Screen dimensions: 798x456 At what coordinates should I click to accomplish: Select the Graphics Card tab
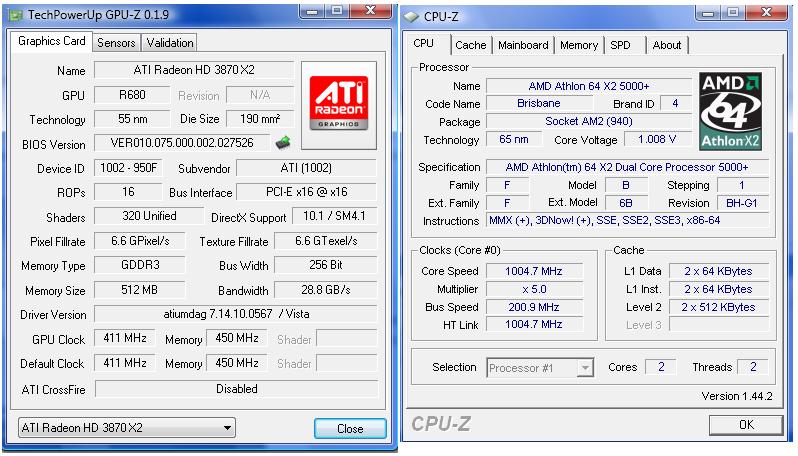click(51, 41)
